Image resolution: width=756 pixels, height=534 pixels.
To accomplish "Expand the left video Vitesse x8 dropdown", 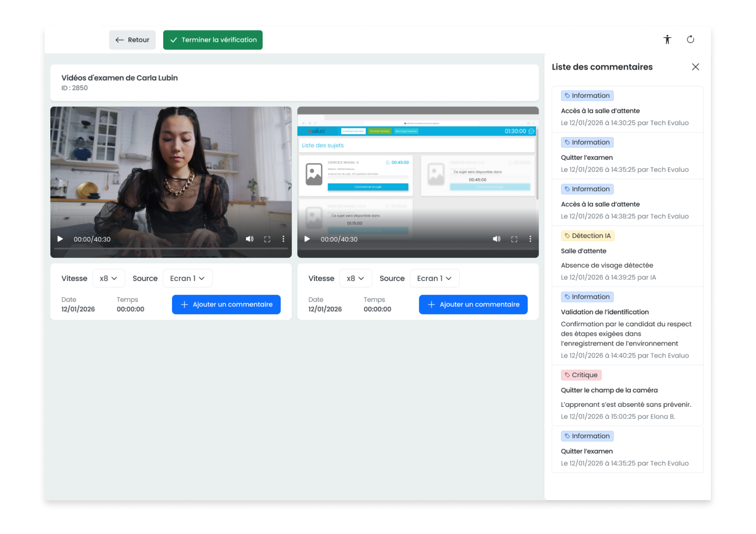I will 108,278.
